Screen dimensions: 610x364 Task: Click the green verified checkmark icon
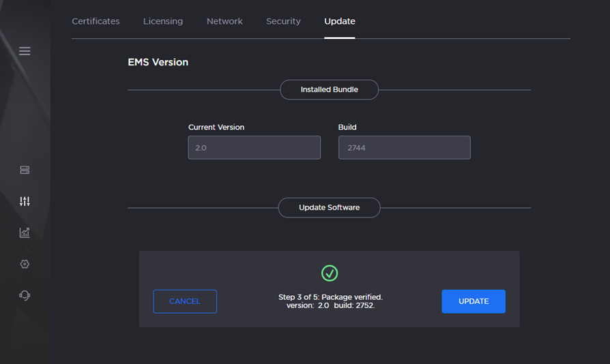330,273
